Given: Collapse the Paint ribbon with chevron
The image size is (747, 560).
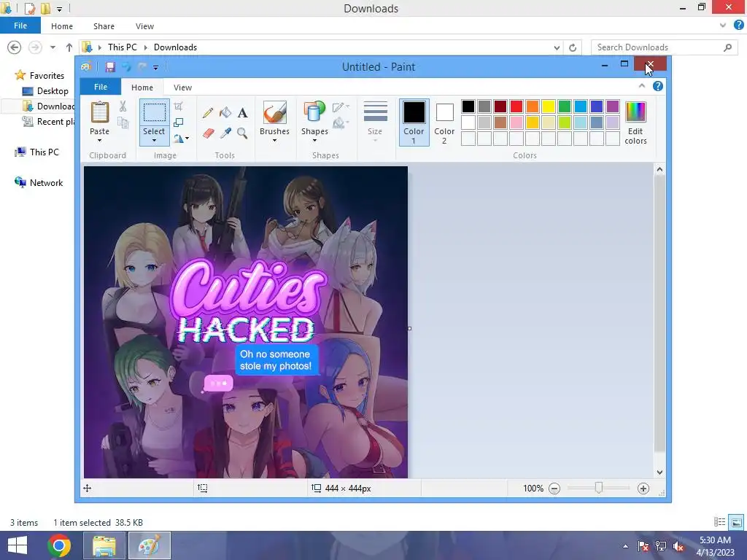Looking at the screenshot, I should (642, 86).
